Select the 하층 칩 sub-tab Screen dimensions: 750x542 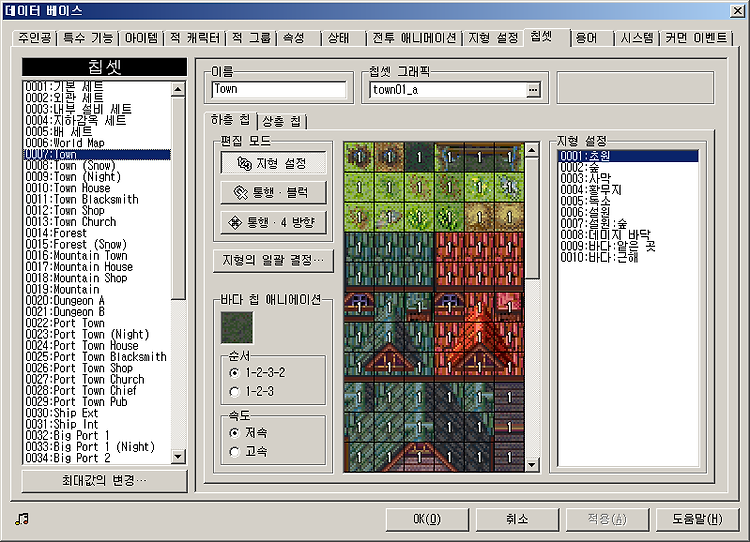230,120
